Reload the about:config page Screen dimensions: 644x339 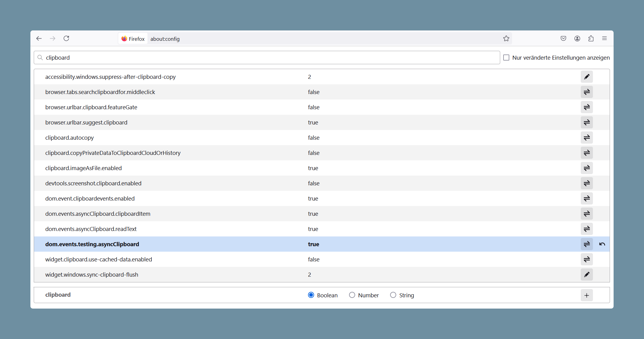(x=66, y=38)
